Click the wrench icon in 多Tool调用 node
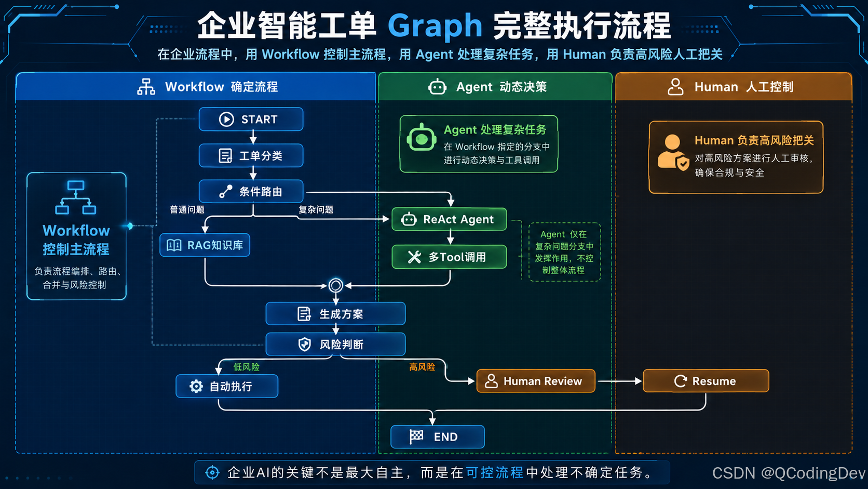Viewport: 868px width, 489px height. click(414, 257)
